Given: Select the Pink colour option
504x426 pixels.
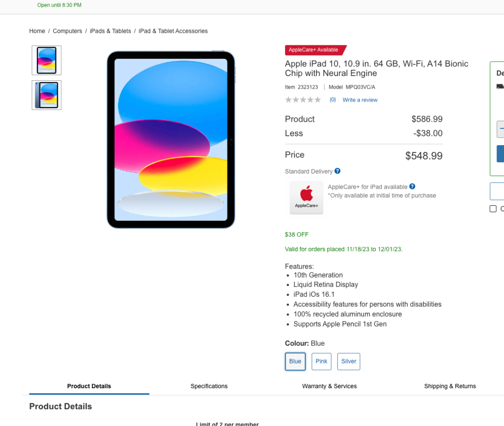Looking at the screenshot, I should click(x=322, y=362).
